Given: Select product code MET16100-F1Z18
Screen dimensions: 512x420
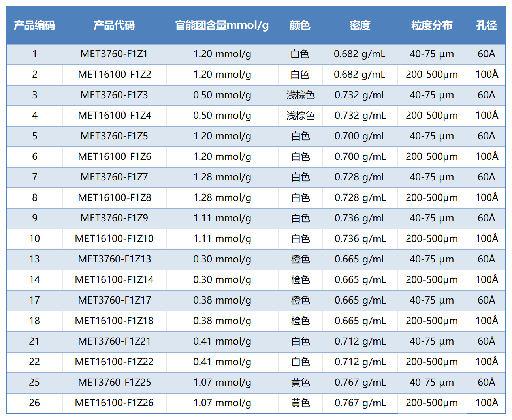Looking at the screenshot, I should coord(114,321).
